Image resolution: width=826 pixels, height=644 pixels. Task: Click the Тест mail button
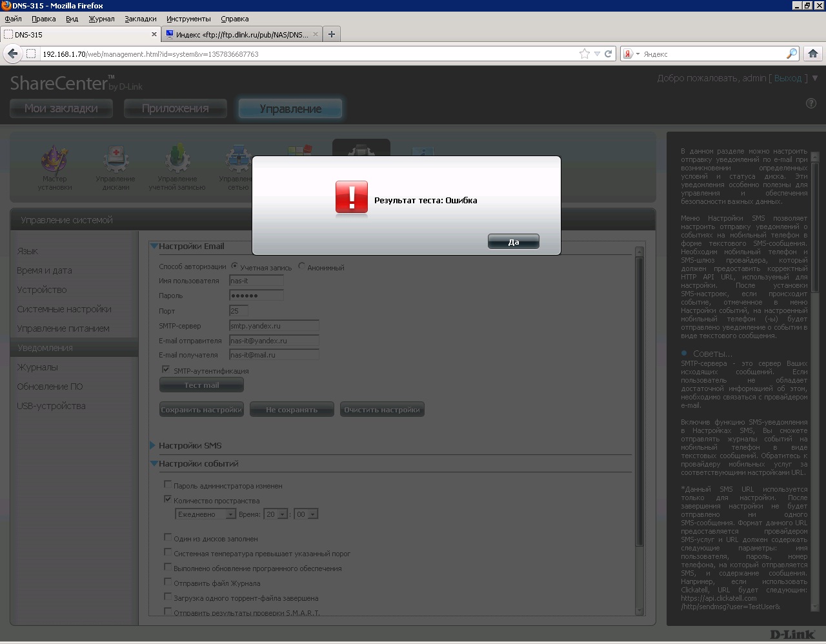click(201, 385)
